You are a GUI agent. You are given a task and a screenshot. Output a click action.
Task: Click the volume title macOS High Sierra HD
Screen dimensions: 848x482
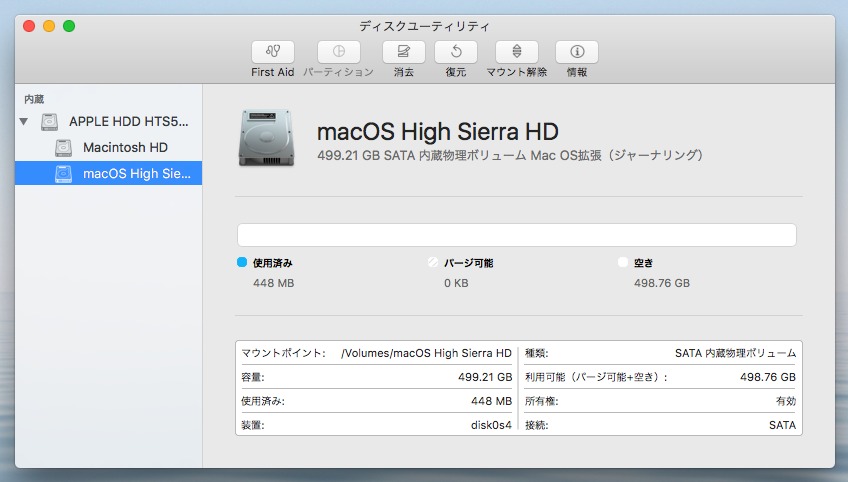(x=438, y=131)
